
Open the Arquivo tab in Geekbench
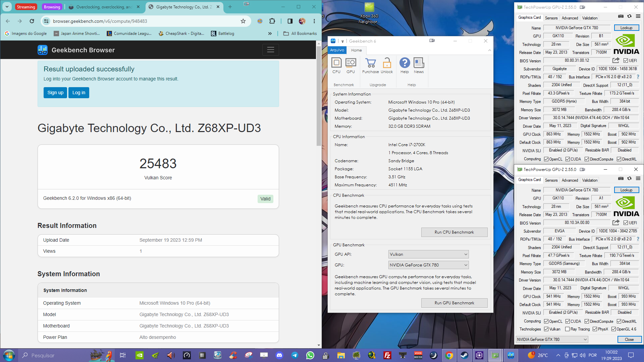[x=337, y=50]
